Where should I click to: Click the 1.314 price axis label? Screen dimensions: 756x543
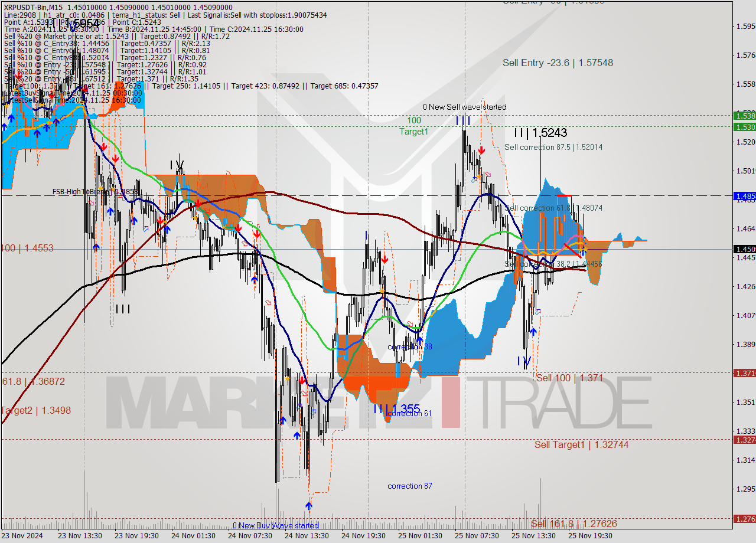tap(745, 460)
